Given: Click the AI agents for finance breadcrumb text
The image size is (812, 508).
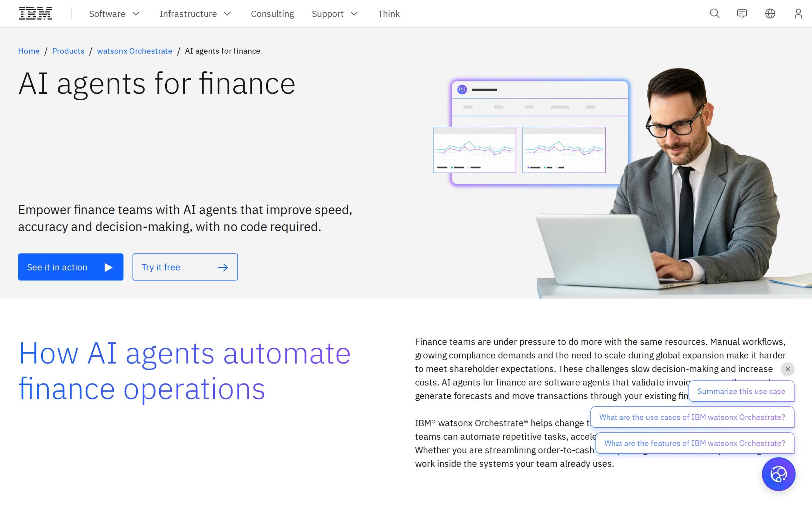Looking at the screenshot, I should click(x=222, y=51).
